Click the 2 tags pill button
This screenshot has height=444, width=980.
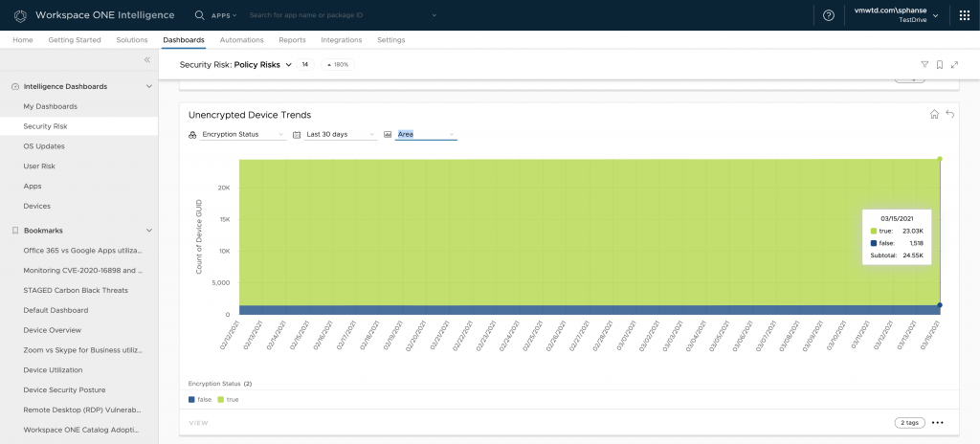coord(909,423)
